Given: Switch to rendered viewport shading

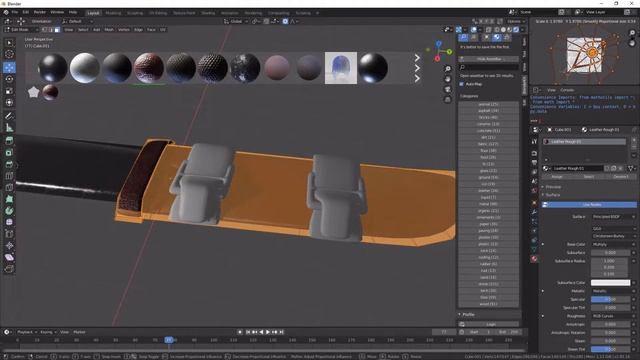Looking at the screenshot, I should (x=516, y=29).
